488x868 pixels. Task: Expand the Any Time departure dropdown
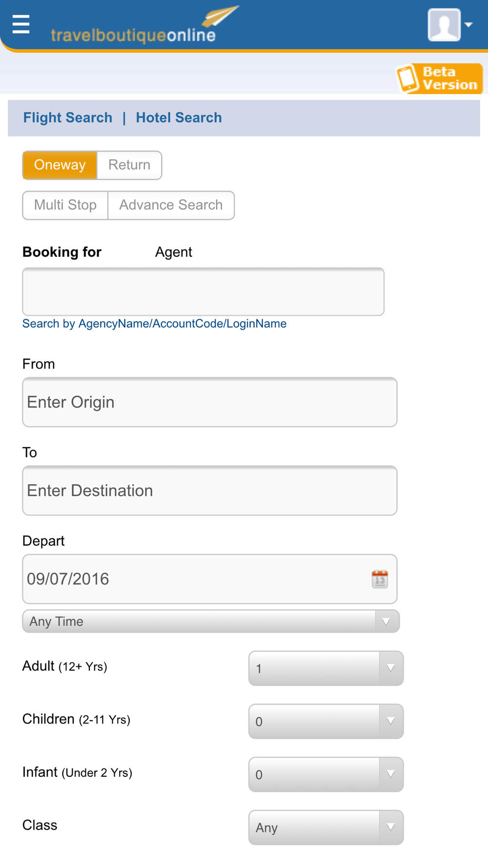(x=211, y=621)
